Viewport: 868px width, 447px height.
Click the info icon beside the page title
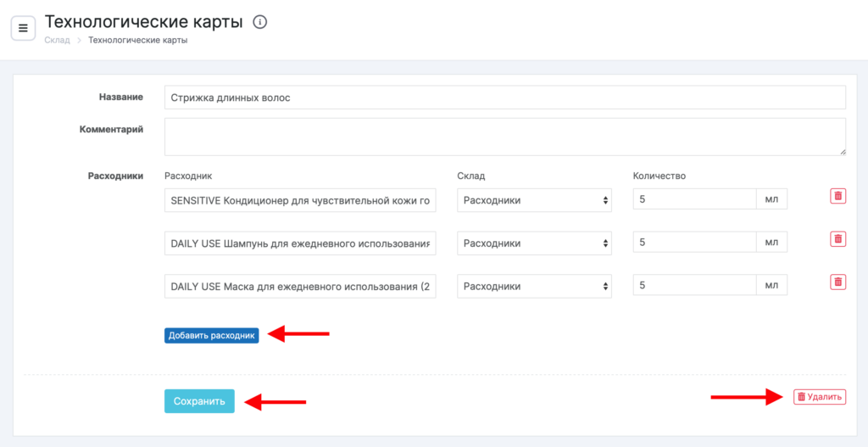click(260, 22)
